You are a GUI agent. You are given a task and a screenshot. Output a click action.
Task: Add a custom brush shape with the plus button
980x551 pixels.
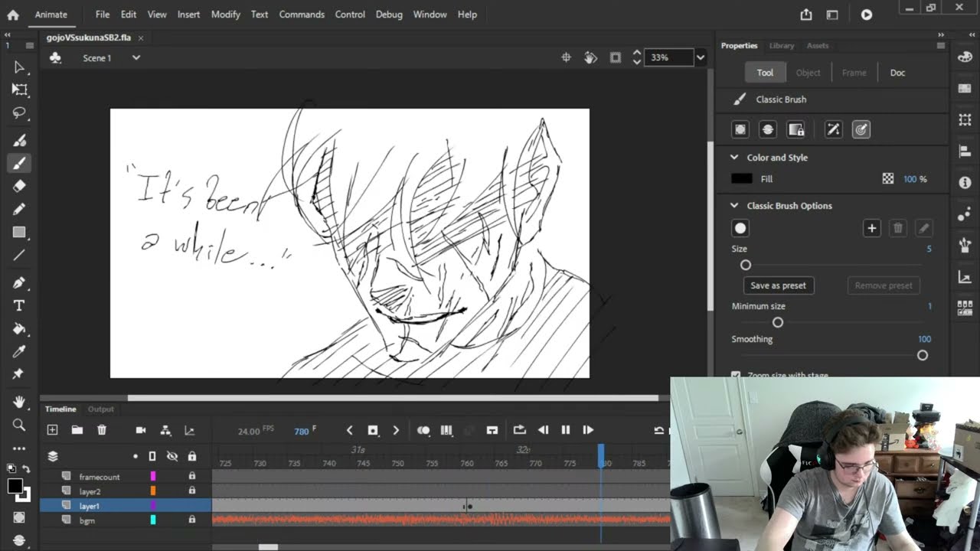pyautogui.click(x=871, y=228)
